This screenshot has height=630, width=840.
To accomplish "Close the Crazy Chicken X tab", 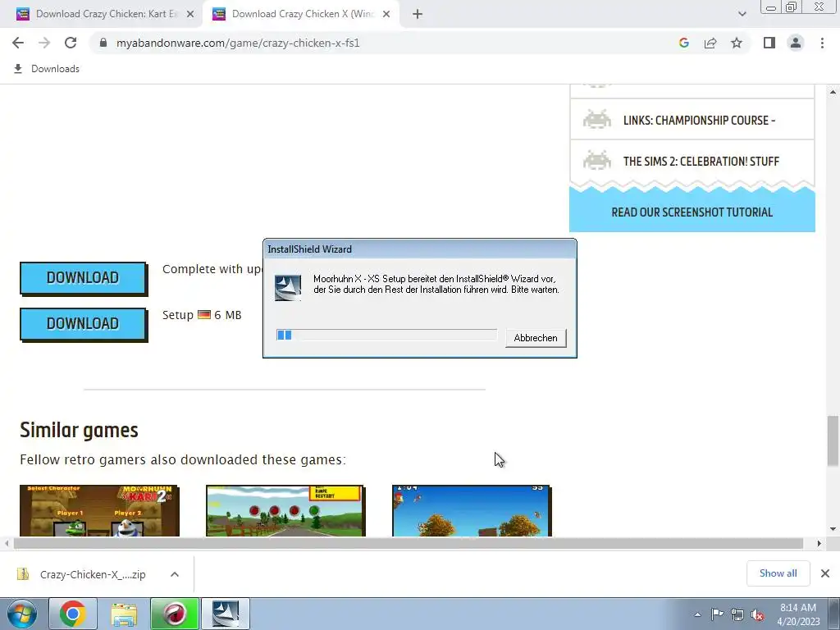I will click(x=386, y=15).
